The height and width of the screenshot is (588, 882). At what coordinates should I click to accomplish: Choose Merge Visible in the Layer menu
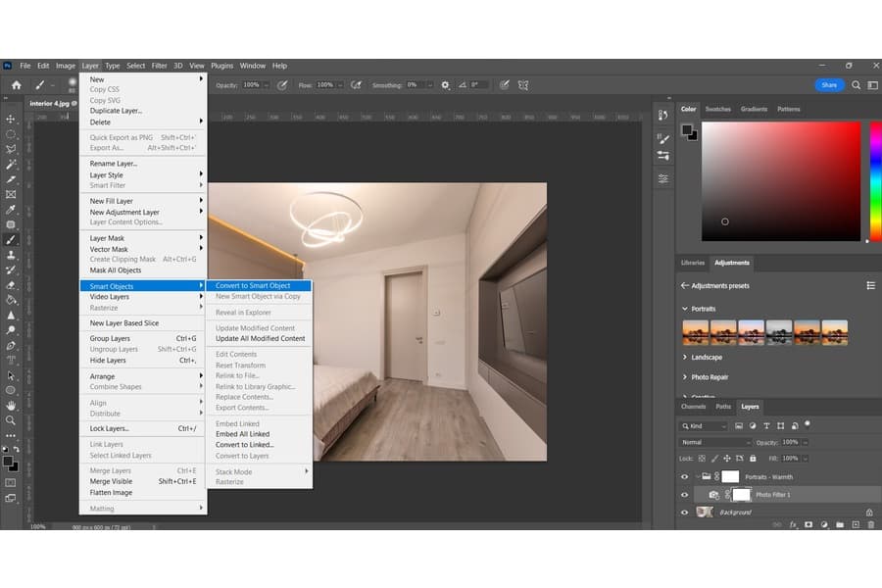143,481
